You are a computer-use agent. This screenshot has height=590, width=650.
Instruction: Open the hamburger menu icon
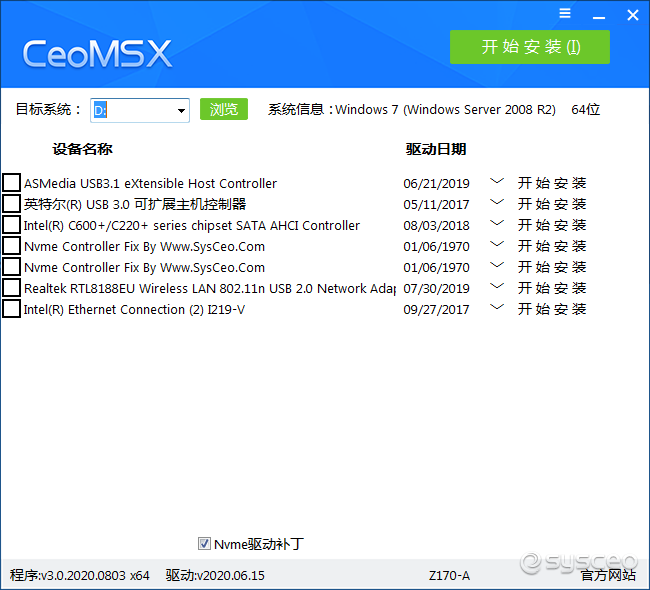click(x=565, y=13)
